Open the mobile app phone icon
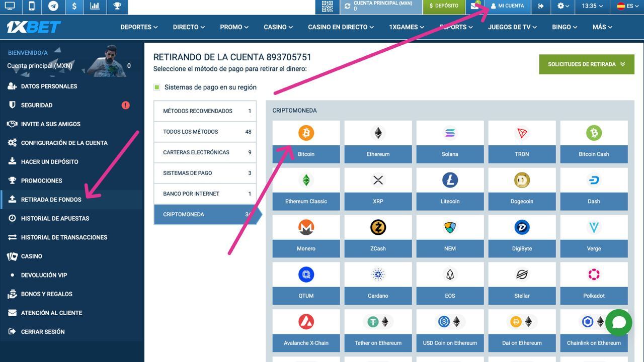 (31, 7)
